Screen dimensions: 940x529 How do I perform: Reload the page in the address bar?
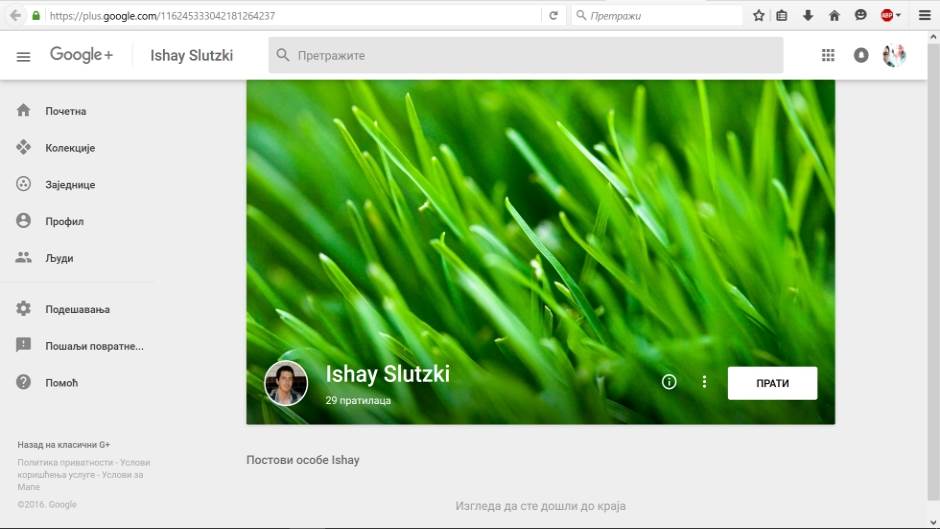(x=553, y=16)
